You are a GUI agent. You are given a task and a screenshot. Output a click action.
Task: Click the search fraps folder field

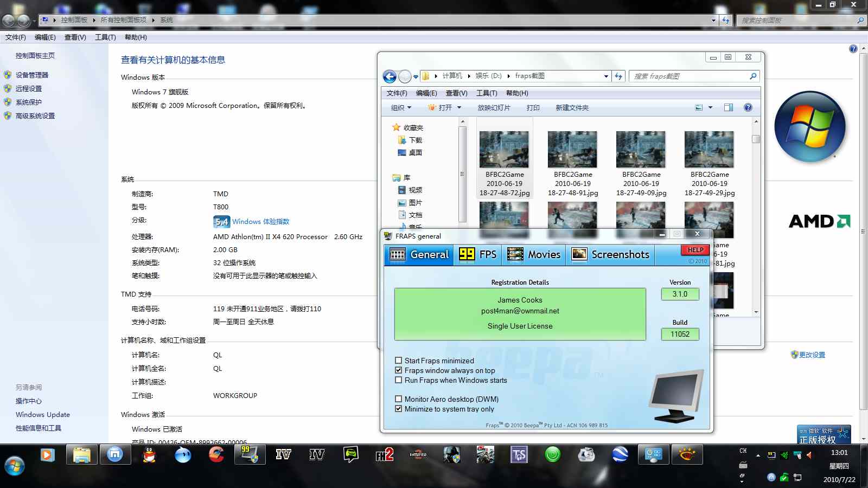pos(694,76)
